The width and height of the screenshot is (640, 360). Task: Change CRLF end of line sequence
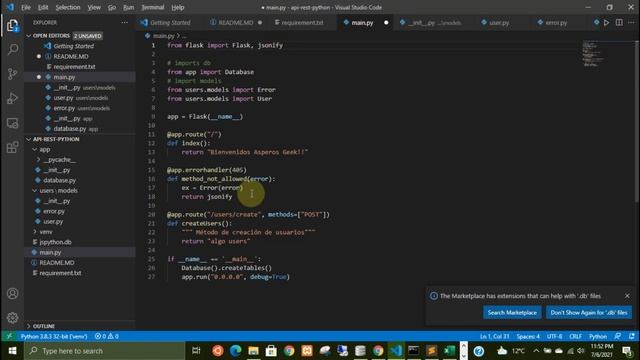[576, 336]
